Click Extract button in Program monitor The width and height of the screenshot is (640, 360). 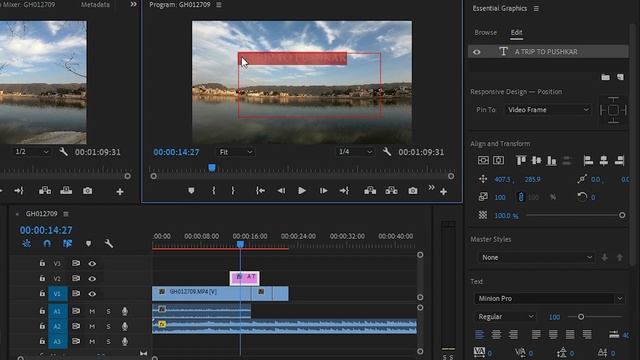(391, 191)
